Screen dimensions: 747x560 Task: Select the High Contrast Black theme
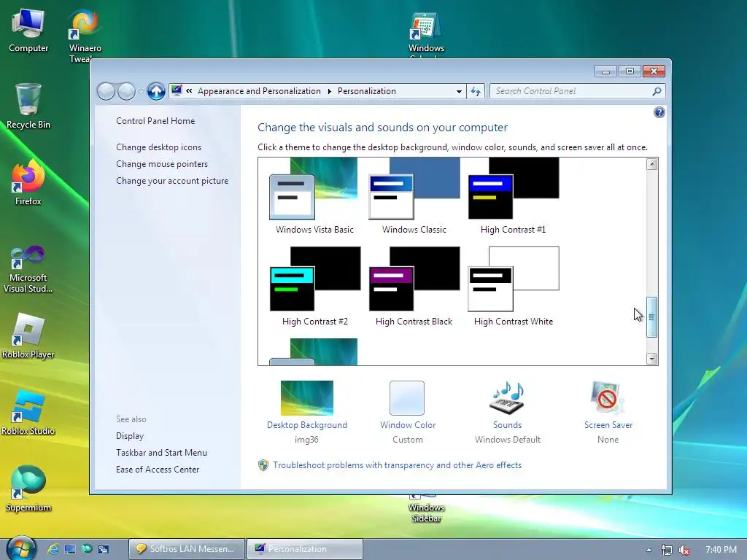click(x=414, y=286)
